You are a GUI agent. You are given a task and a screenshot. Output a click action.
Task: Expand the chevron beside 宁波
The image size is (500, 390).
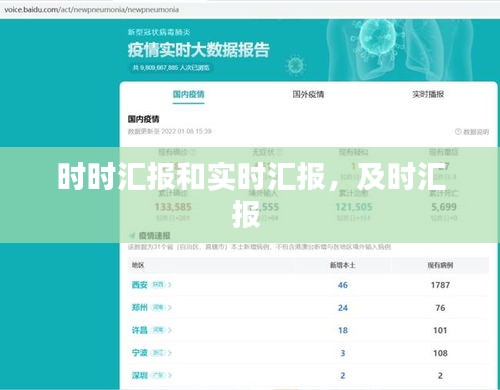pos(170,353)
